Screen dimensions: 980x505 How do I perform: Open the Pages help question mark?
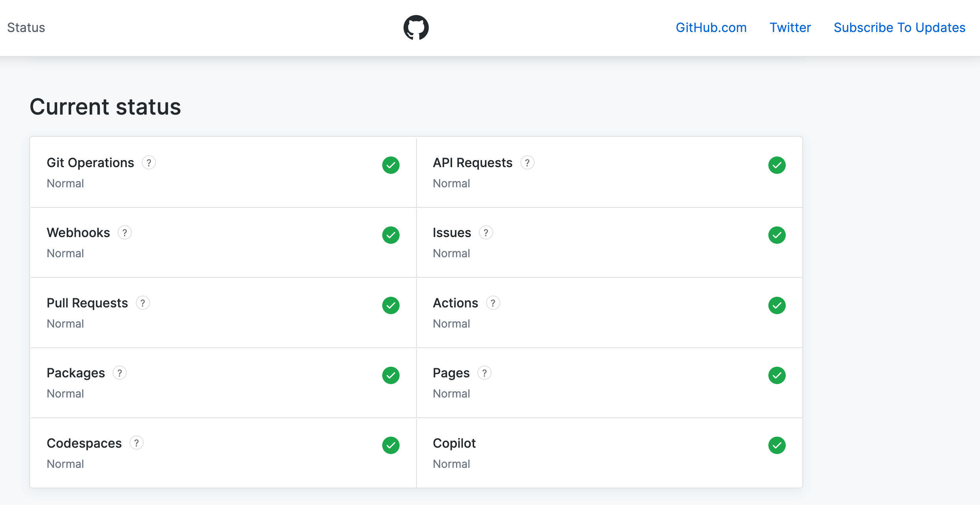[x=484, y=373]
